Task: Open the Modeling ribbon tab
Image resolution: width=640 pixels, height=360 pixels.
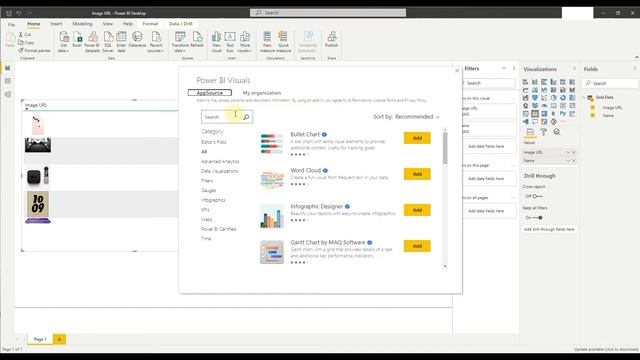Action: click(82, 24)
